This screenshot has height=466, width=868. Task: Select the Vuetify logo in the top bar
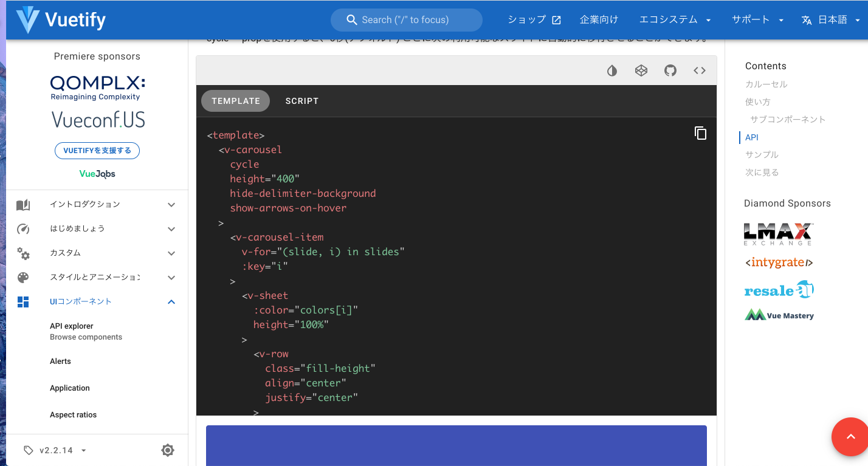coord(59,19)
